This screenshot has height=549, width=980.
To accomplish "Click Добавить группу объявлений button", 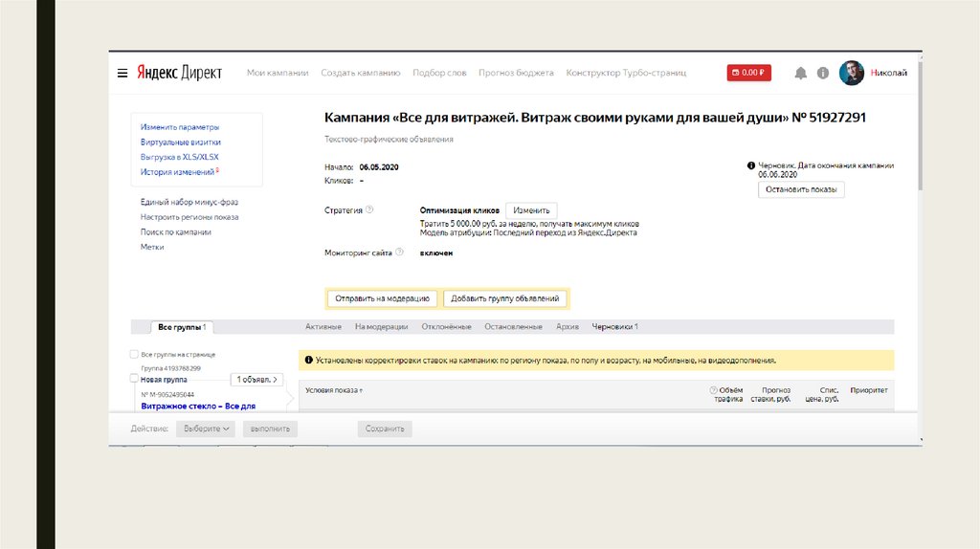I will click(x=505, y=298).
